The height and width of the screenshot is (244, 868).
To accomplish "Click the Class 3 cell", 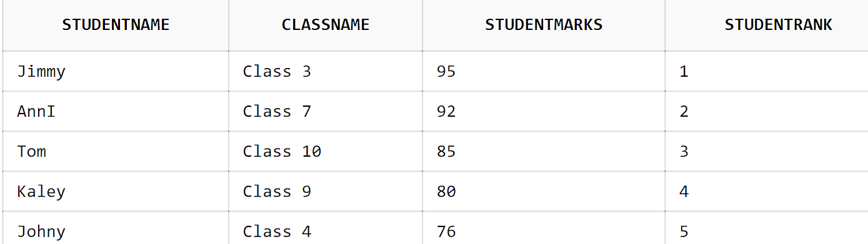I will coord(326,71).
